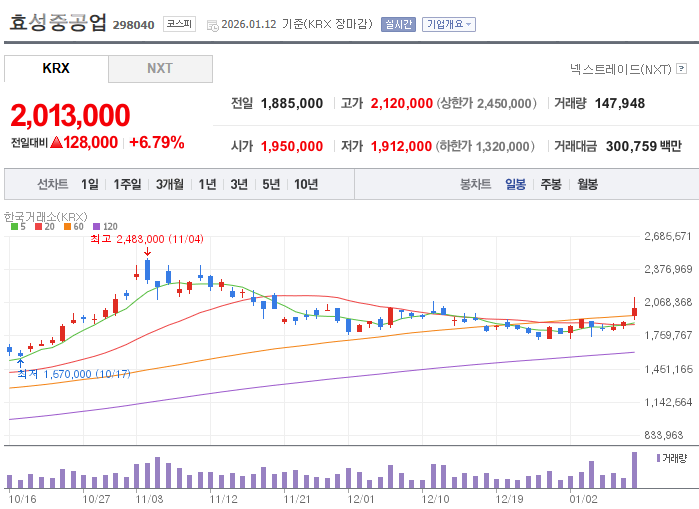Select the 월봉 monthly candle chart
The width and height of the screenshot is (699, 509).
point(588,184)
